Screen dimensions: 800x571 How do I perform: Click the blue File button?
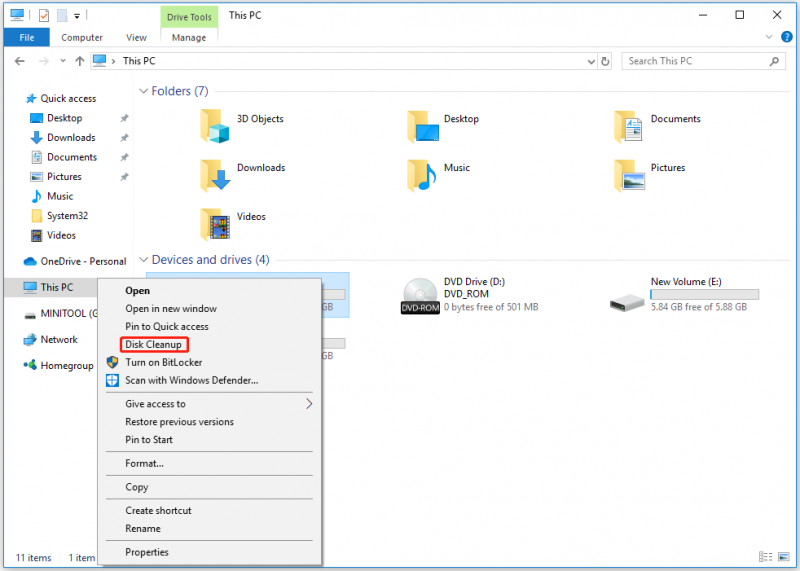click(x=27, y=38)
